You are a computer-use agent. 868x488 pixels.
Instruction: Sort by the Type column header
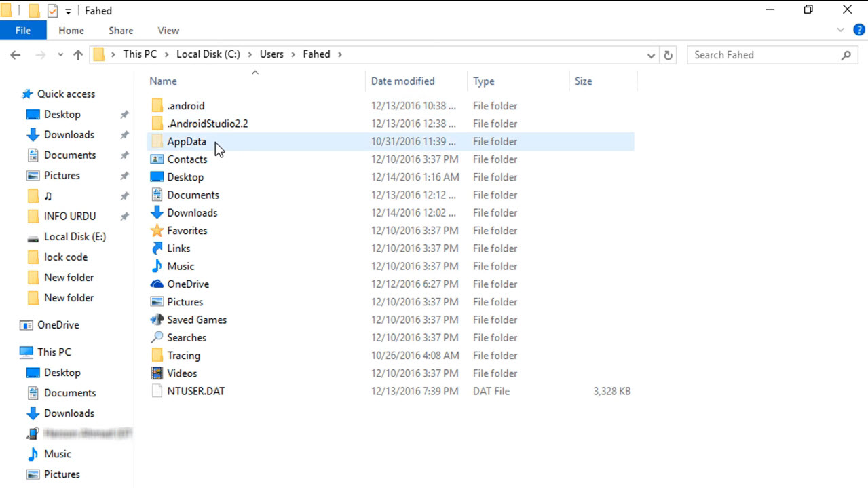(x=484, y=81)
